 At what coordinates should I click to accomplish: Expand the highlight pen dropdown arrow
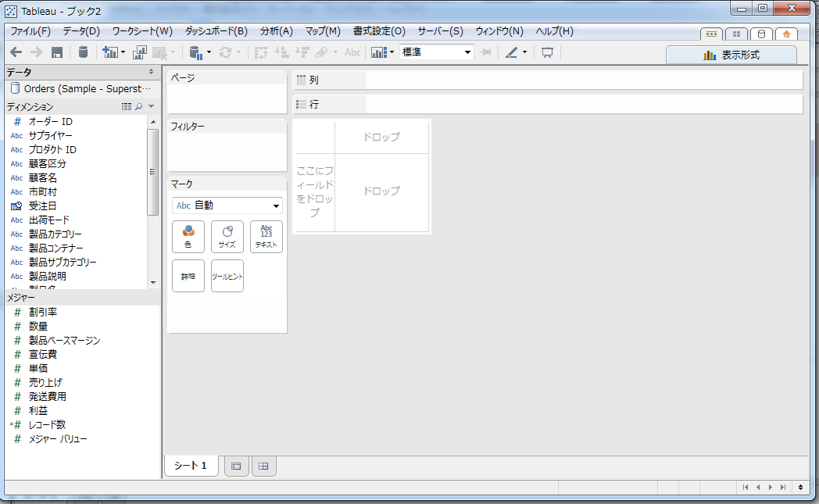point(524,52)
